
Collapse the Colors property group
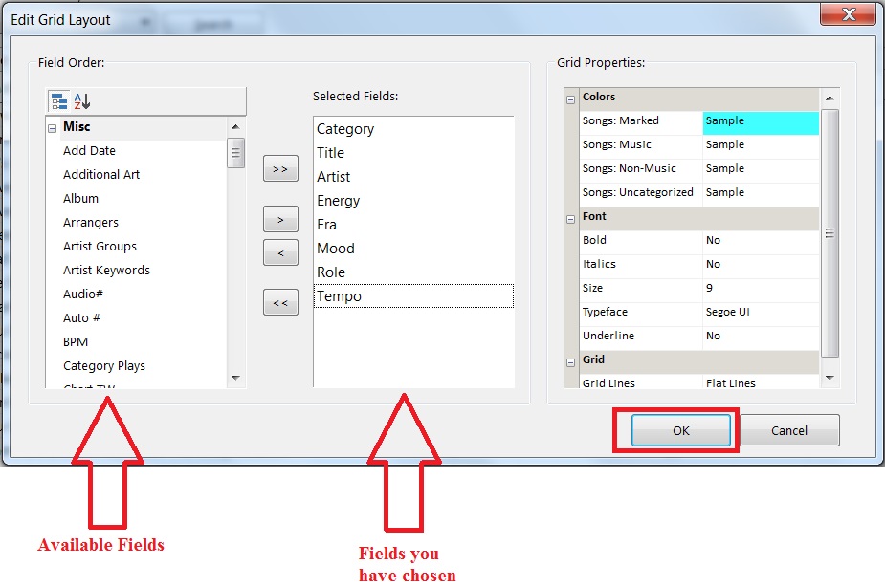click(x=571, y=98)
